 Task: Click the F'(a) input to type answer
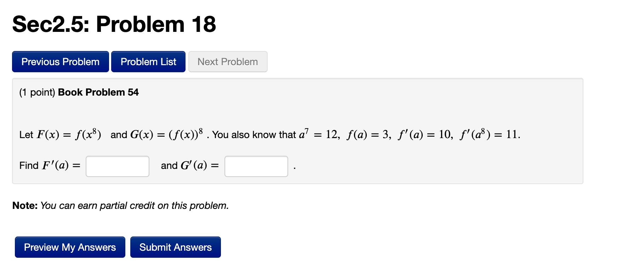(117, 166)
